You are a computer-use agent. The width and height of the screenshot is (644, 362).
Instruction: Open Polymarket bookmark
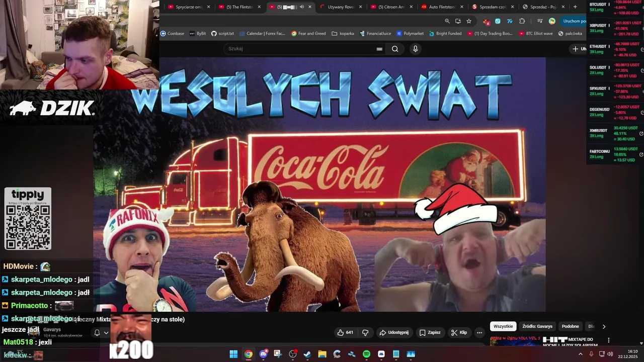pyautogui.click(x=410, y=33)
